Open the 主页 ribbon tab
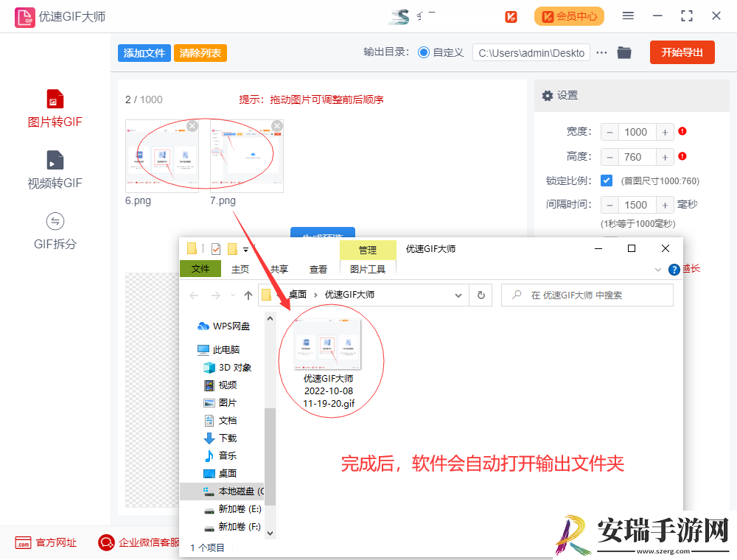Viewport: 737px width, 560px height. click(240, 269)
